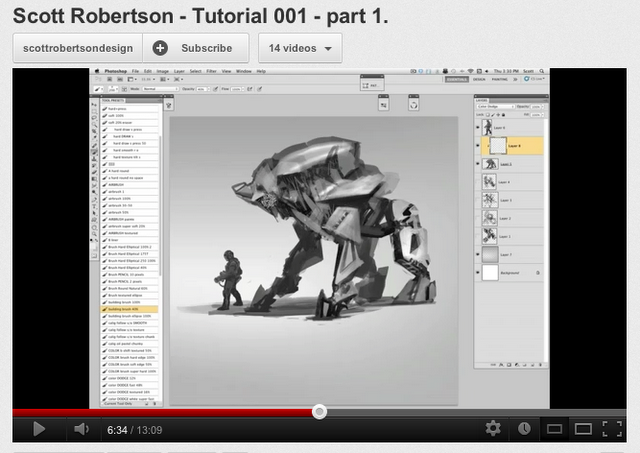
Task: Switch to the small player size
Action: pyautogui.click(x=554, y=429)
